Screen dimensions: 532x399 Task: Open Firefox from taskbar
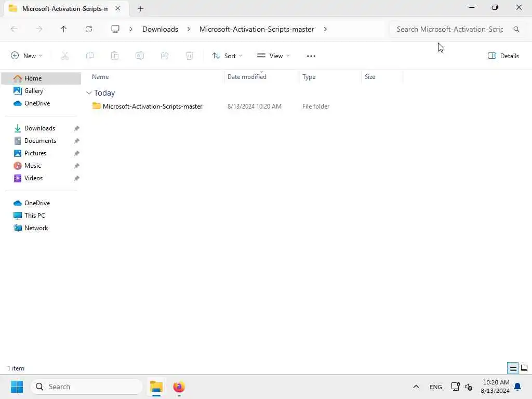point(179,387)
